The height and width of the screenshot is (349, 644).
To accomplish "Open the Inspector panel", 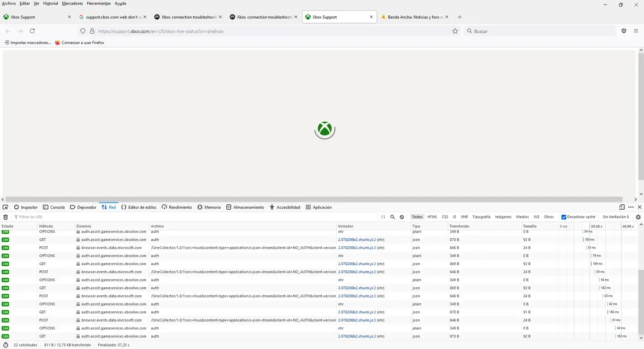I will pyautogui.click(x=26, y=207).
